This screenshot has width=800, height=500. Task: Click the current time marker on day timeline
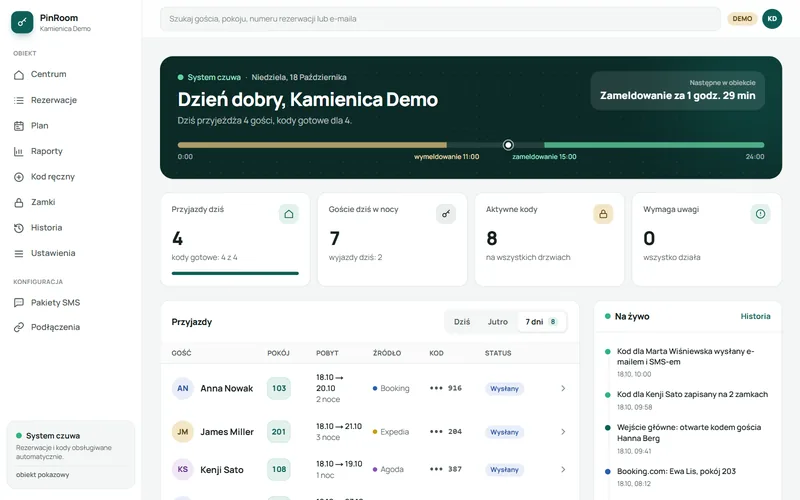pos(508,145)
